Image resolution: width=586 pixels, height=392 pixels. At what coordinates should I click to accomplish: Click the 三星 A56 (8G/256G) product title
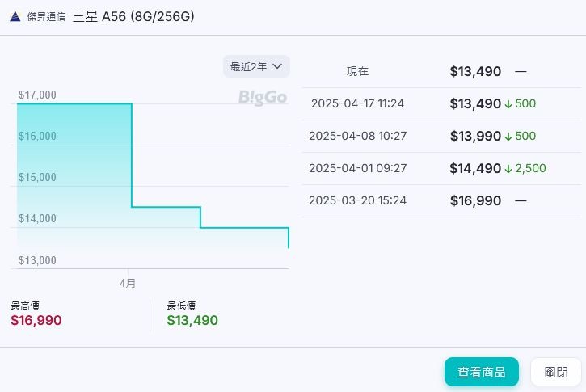[133, 16]
